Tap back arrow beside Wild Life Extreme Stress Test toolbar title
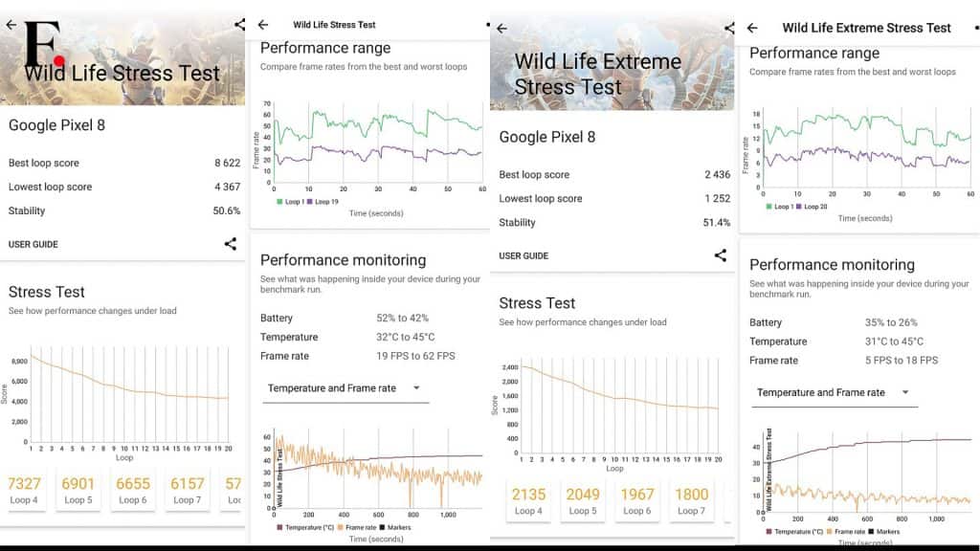This screenshot has height=551, width=980. point(752,28)
